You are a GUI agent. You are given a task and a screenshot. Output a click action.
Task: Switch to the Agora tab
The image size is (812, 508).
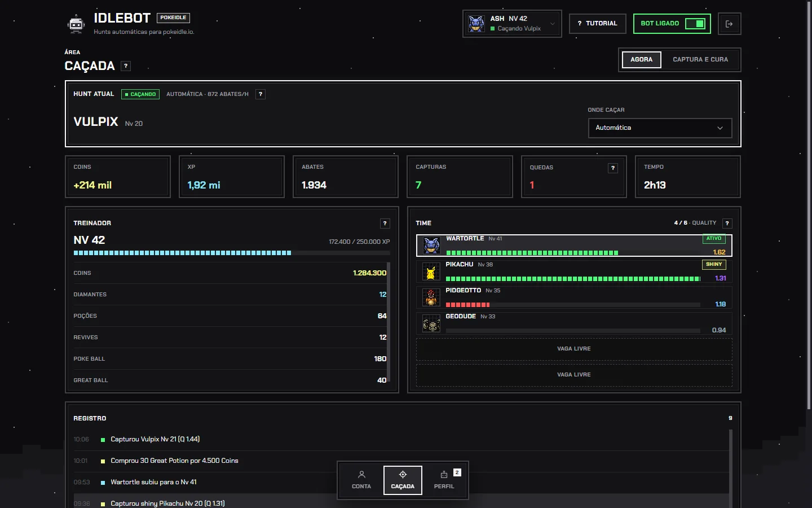click(642, 60)
